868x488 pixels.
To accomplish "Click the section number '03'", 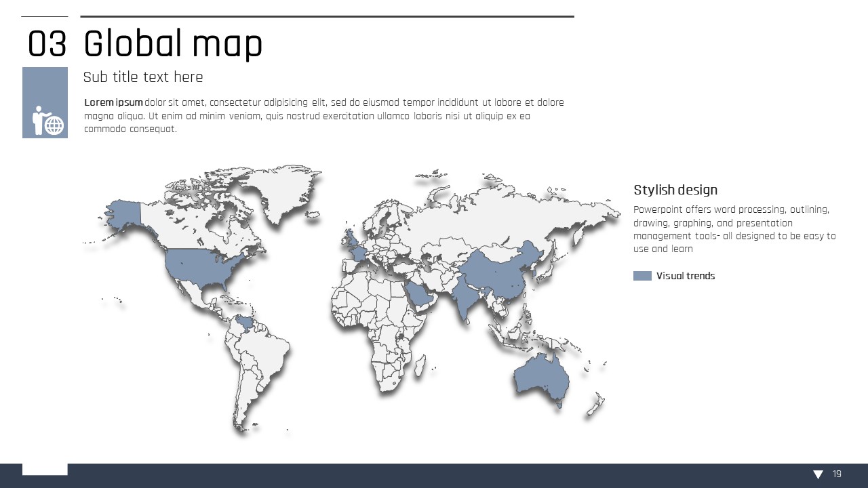I will pyautogui.click(x=47, y=45).
